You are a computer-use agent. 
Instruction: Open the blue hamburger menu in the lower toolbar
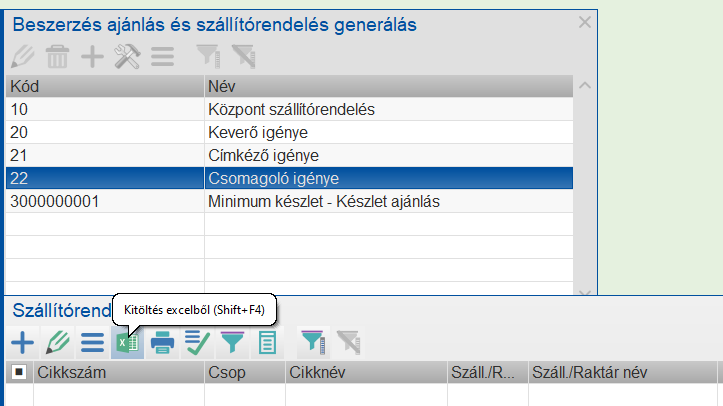(x=92, y=343)
